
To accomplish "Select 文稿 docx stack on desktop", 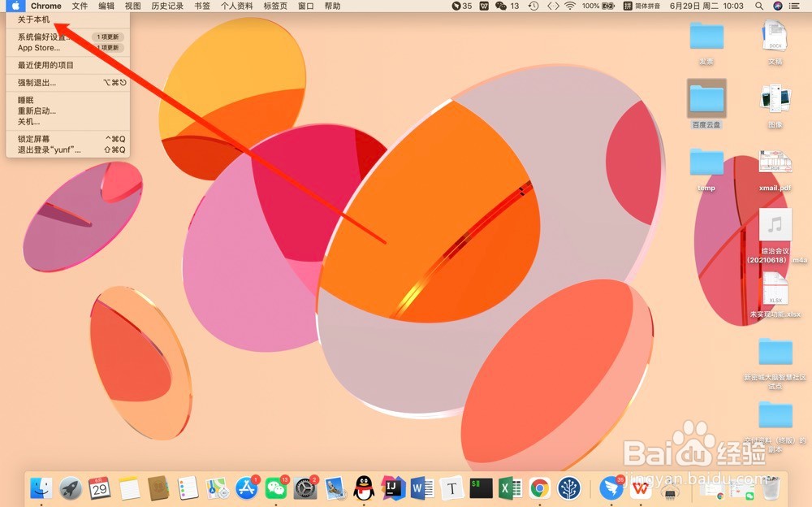I will [775, 42].
